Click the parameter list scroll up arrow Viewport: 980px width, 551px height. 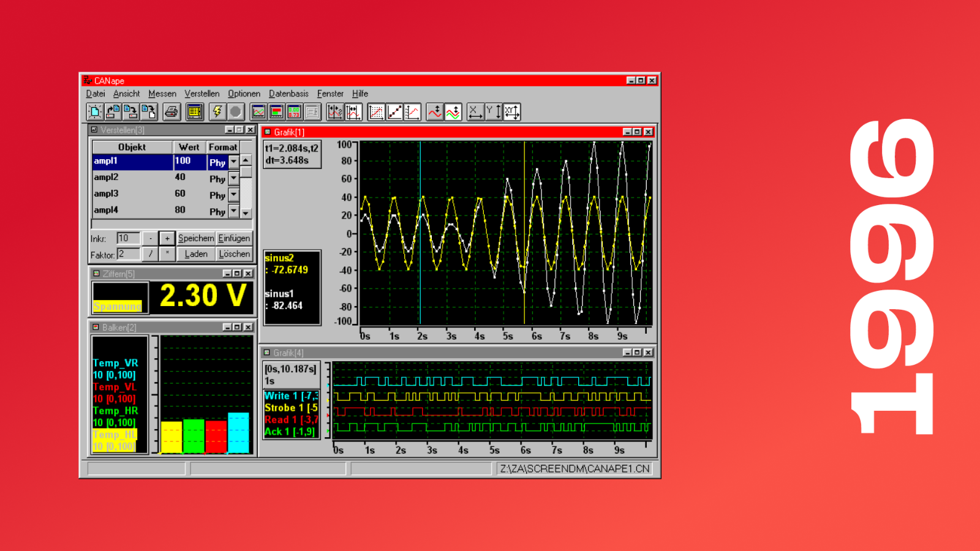point(246,160)
